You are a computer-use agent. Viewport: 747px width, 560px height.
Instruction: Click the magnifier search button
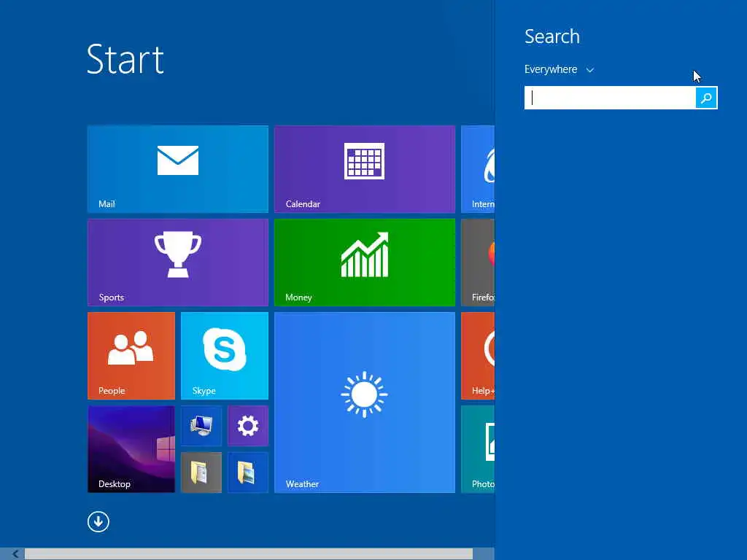[x=706, y=98]
